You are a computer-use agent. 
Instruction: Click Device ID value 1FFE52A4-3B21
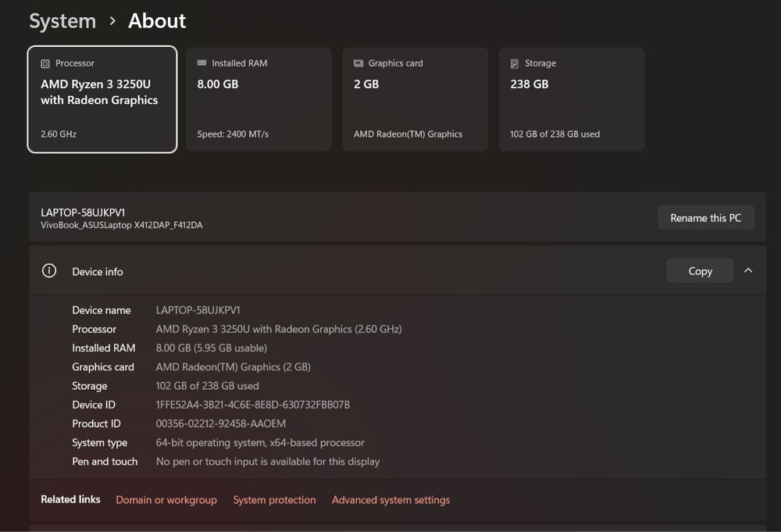pyautogui.click(x=252, y=405)
